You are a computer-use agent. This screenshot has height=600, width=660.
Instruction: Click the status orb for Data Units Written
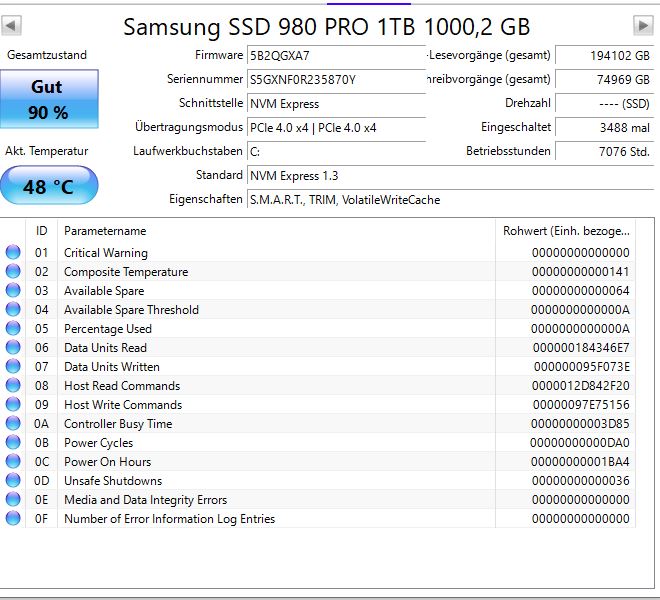[x=13, y=366]
